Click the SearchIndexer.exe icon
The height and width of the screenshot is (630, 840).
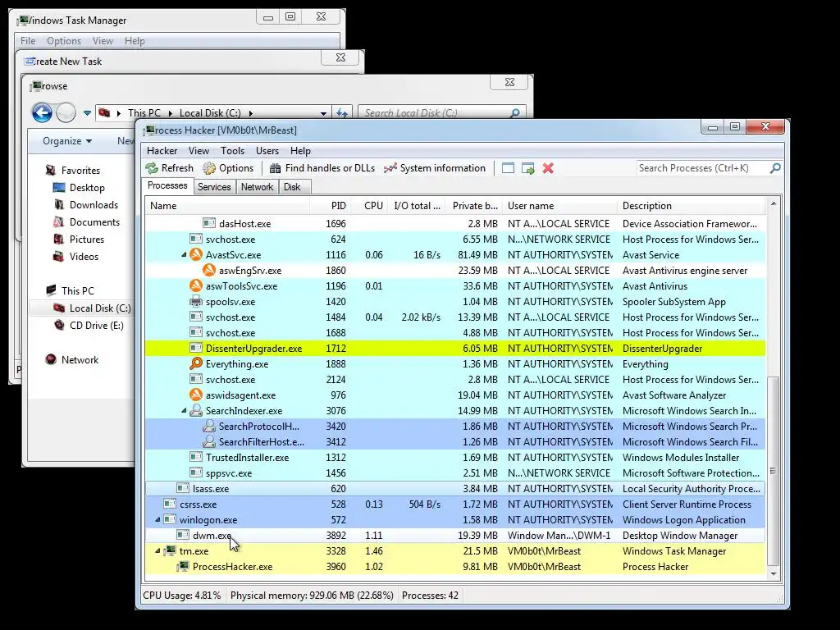coord(196,410)
